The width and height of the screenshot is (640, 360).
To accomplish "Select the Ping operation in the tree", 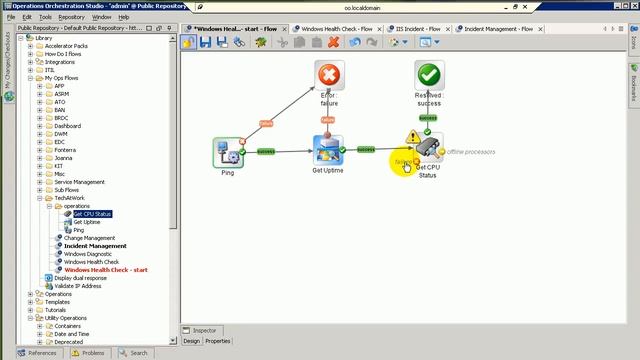I will 78,230.
